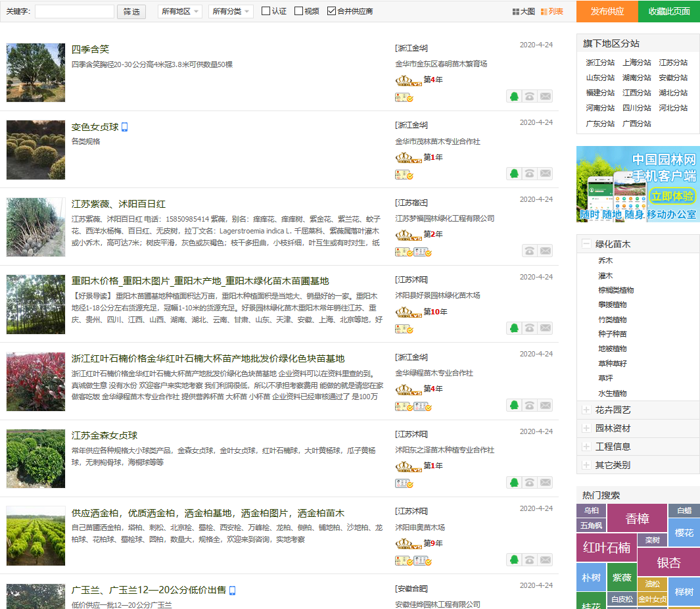Viewport: 700px width, 609px height.
Task: Click the mail icon for 浙江红叶石楠 listing
Action: tap(545, 405)
